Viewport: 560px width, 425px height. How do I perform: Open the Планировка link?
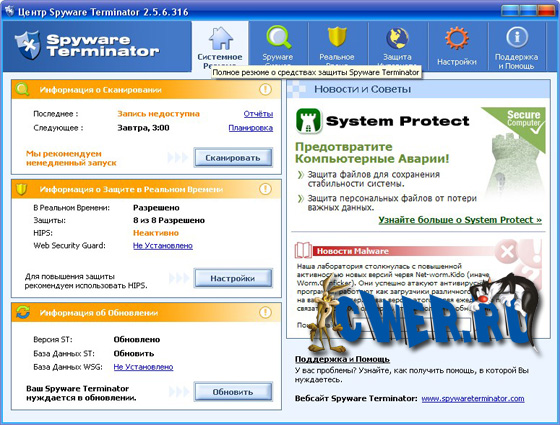coord(251,128)
